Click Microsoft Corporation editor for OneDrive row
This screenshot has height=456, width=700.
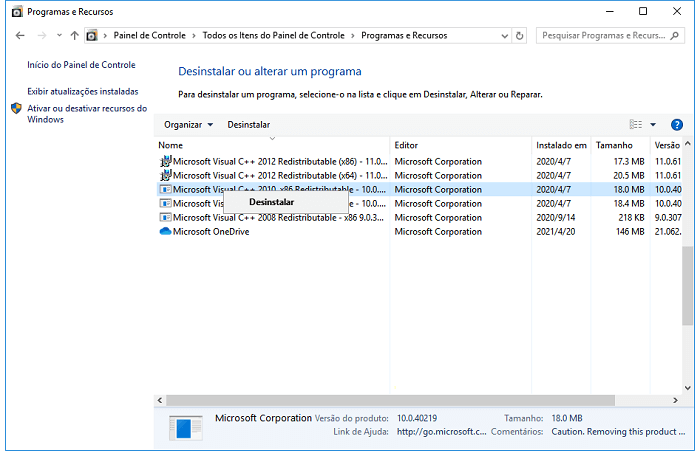438,231
